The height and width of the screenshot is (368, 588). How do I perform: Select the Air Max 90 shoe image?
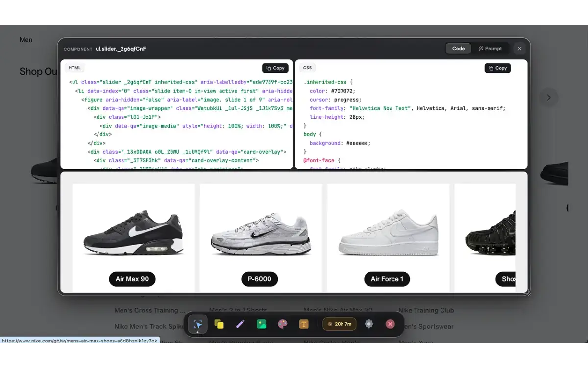(133, 233)
